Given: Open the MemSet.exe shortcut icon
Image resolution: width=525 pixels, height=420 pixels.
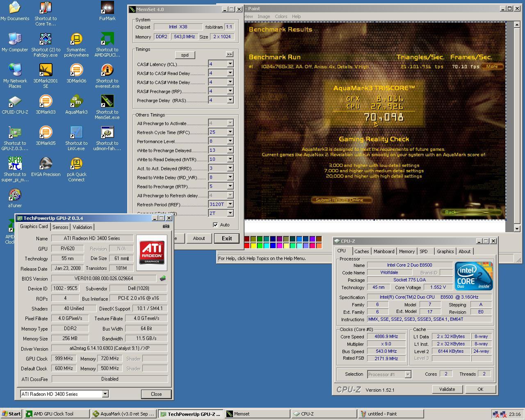Looking at the screenshot, I should pyautogui.click(x=107, y=107).
